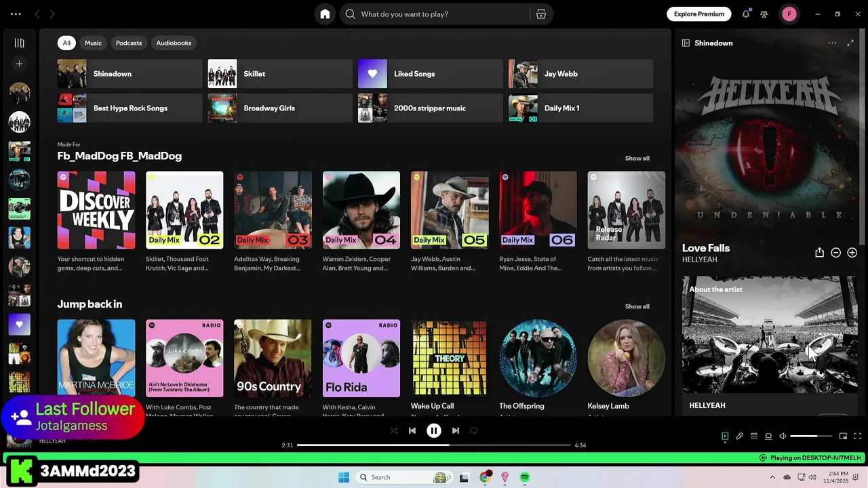Viewport: 868px width, 488px height.
Task: Seek in the song progress bar
Action: coord(434,445)
